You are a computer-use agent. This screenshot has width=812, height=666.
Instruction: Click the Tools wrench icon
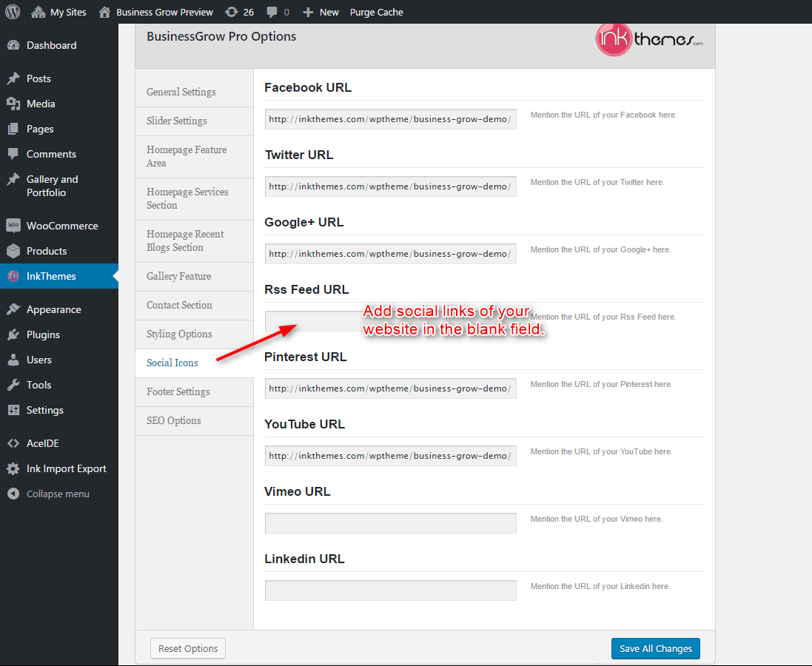(13, 385)
